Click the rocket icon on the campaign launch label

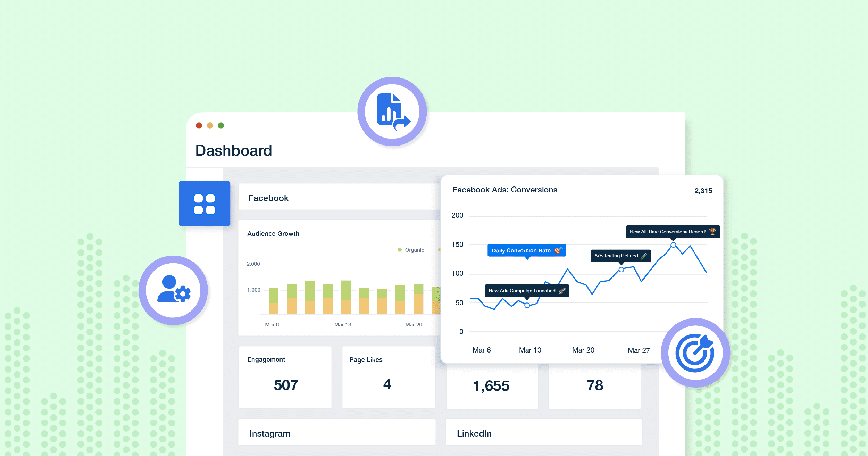coord(562,291)
